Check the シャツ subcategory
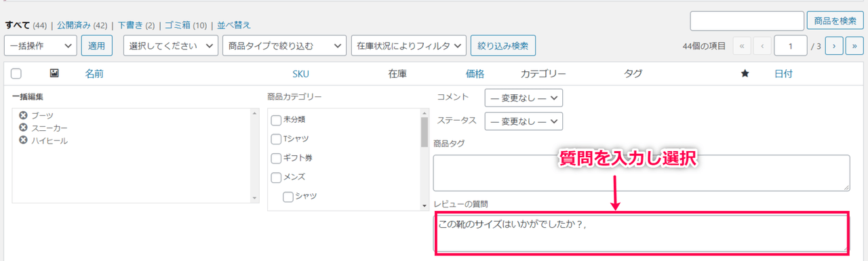The height and width of the screenshot is (261, 868). 288,197
